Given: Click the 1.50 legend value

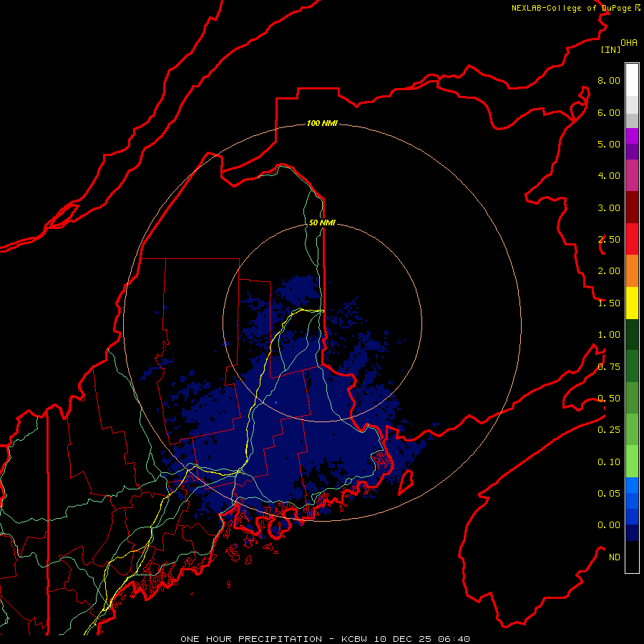Looking at the screenshot, I should [609, 303].
